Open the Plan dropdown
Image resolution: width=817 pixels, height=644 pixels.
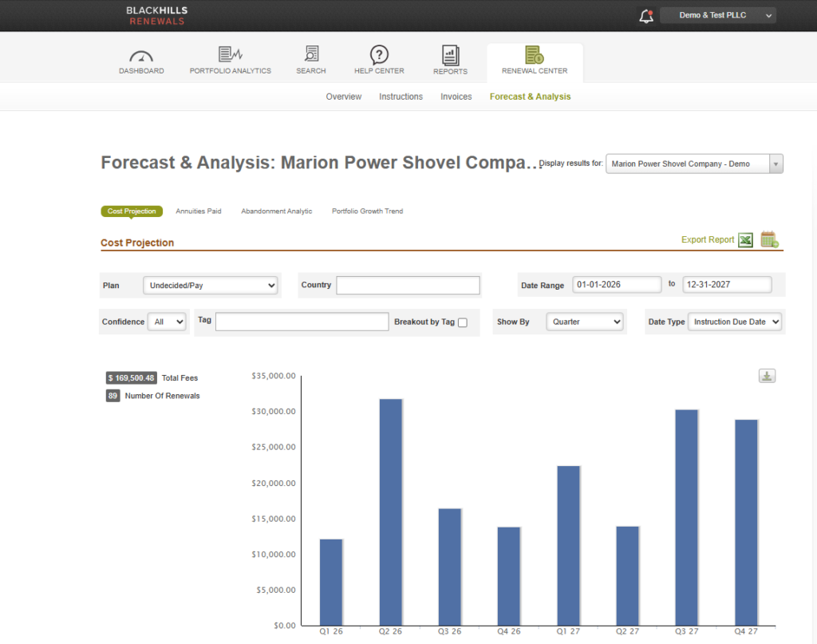[x=210, y=285]
